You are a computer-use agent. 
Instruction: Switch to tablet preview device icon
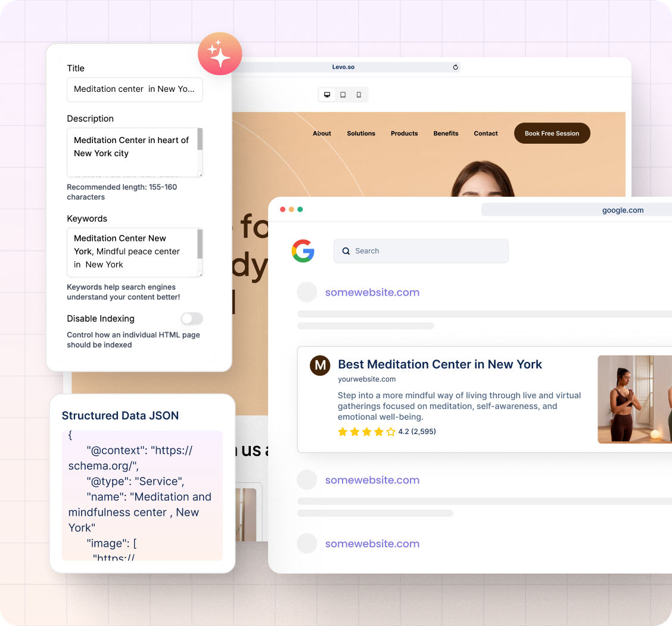pyautogui.click(x=343, y=95)
